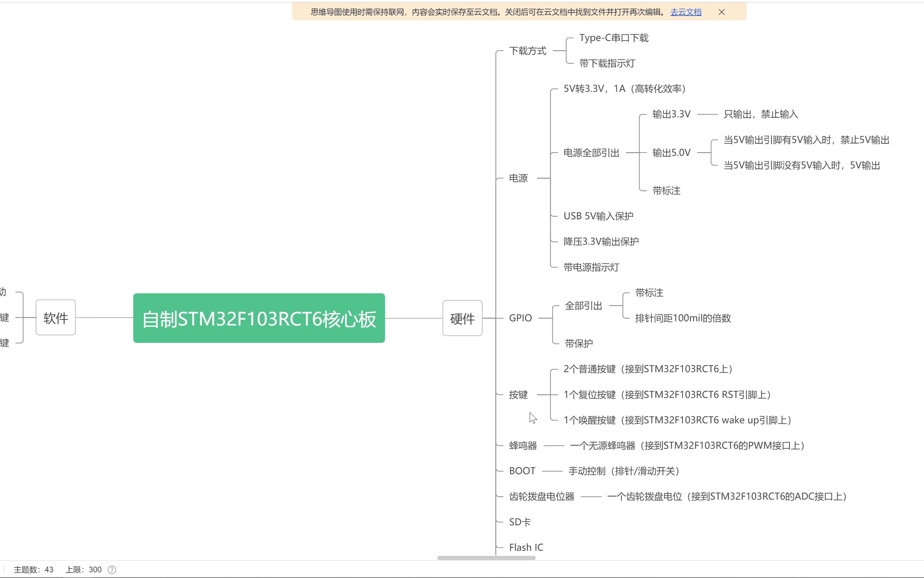Click the horizontal scrollbar at the bottom
The image size is (924, 578).
point(487,557)
